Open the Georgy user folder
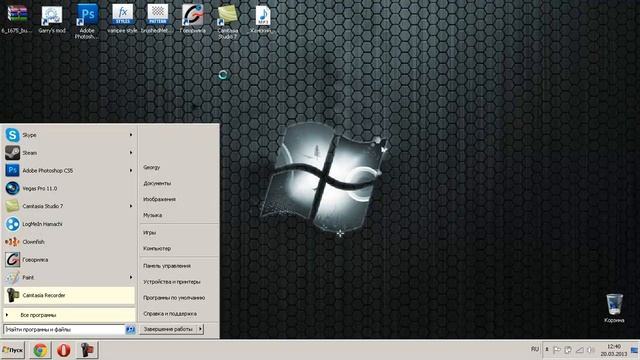The width and height of the screenshot is (640, 360). 151,167
